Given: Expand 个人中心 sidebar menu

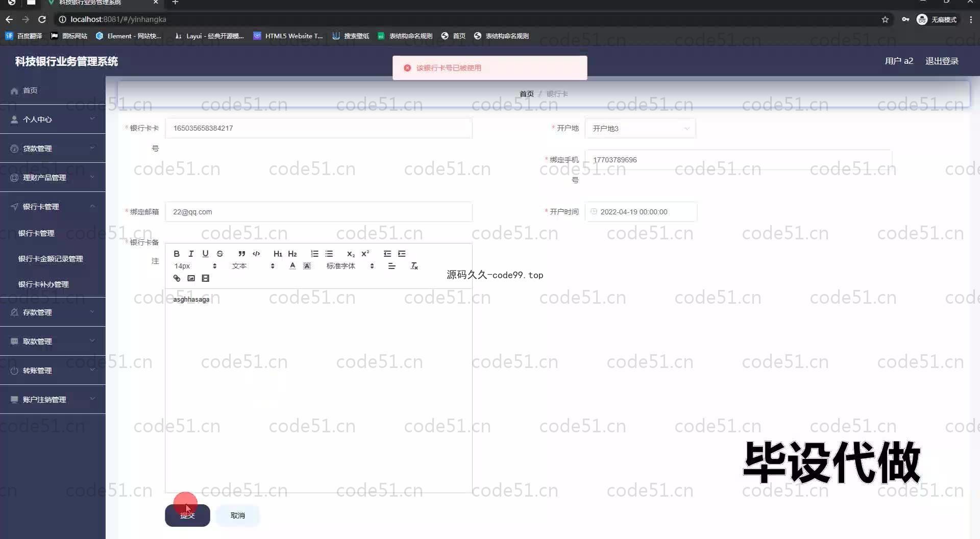Looking at the screenshot, I should coord(53,119).
